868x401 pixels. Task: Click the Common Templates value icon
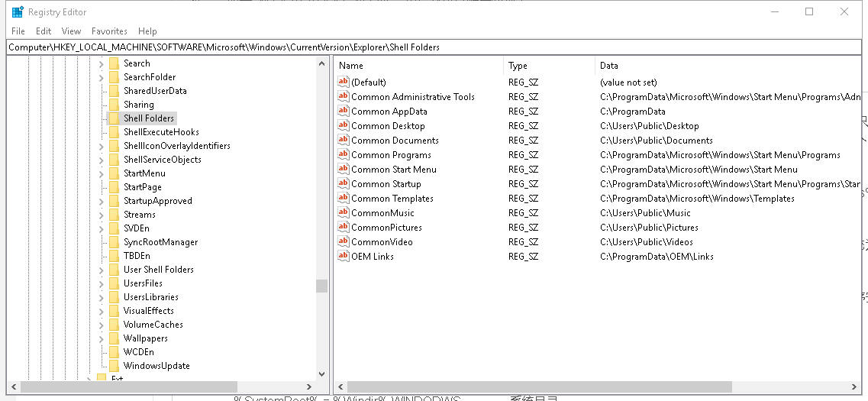pyautogui.click(x=344, y=199)
